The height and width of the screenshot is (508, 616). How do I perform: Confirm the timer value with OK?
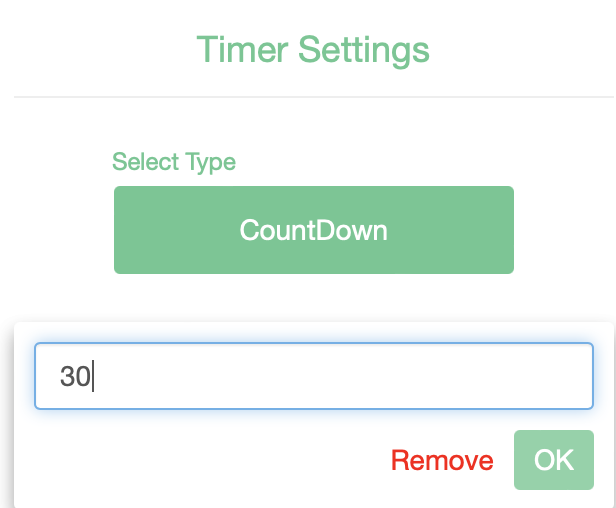tap(553, 460)
